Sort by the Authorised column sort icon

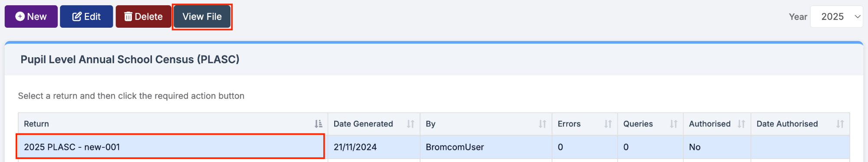pyautogui.click(x=741, y=124)
